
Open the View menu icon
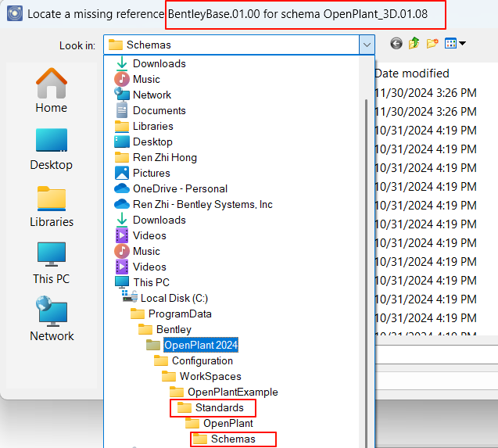(x=455, y=43)
